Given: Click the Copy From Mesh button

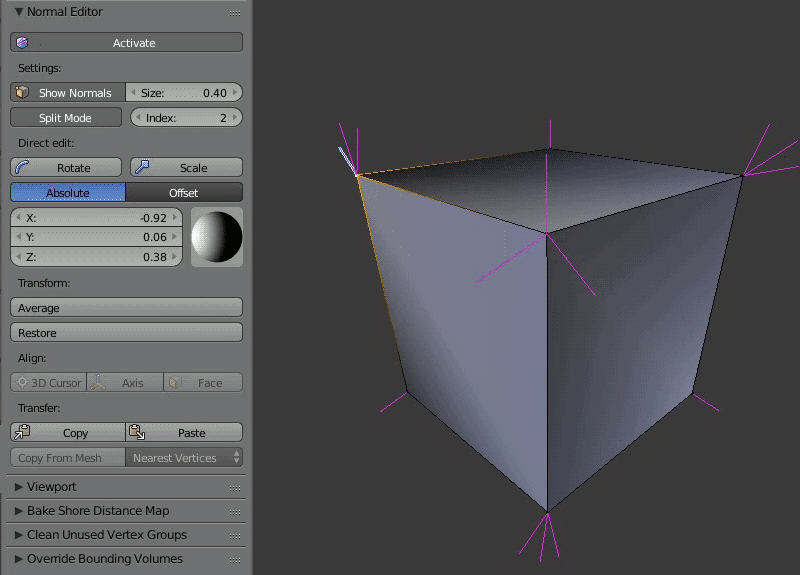Looking at the screenshot, I should click(68, 457).
